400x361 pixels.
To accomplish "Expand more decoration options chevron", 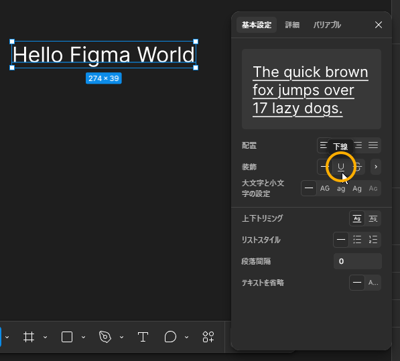I will pyautogui.click(x=376, y=167).
